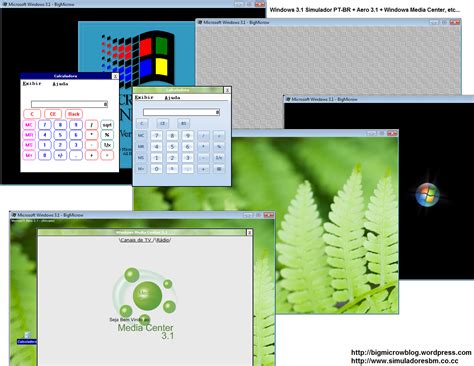474x366 pixels.
Task: Tap digit 0 in Aero Calculadora
Action: click(x=157, y=169)
